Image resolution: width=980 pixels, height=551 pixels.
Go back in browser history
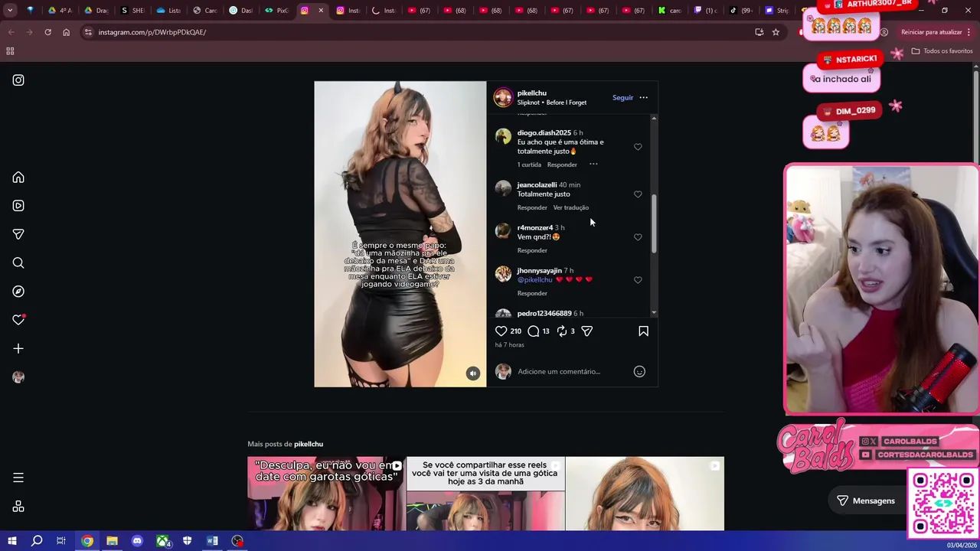11,32
